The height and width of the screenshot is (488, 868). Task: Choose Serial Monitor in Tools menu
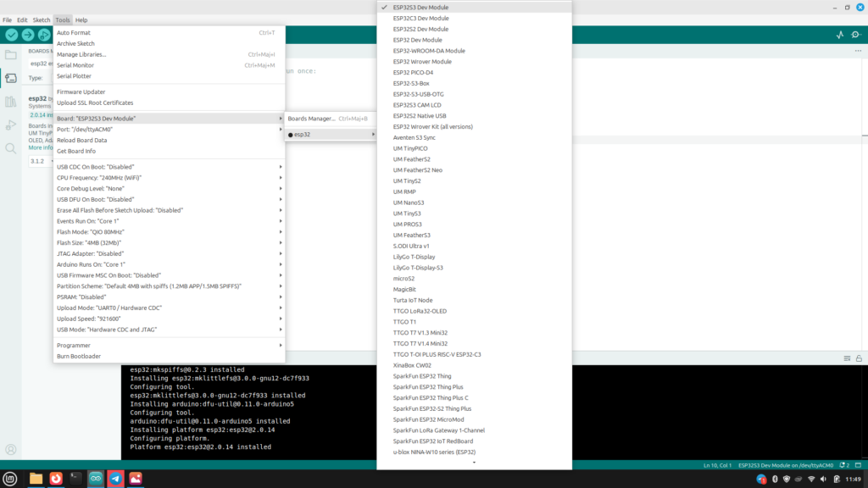point(170,65)
